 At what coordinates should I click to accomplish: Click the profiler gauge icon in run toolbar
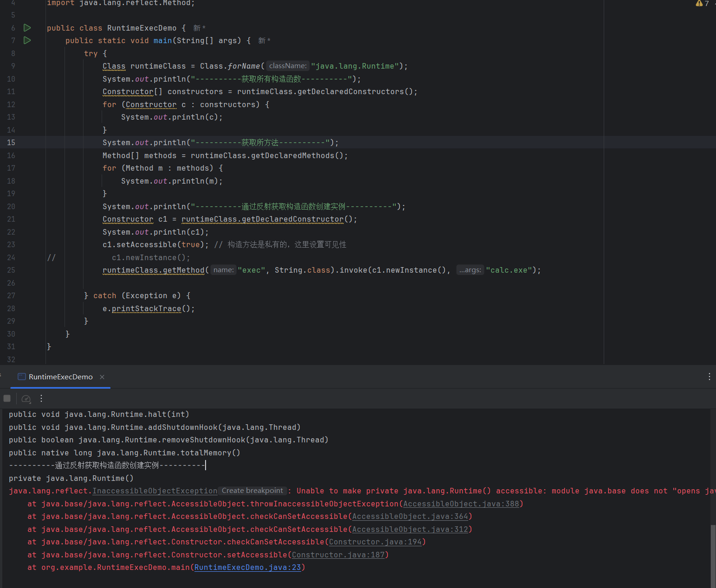[26, 398]
